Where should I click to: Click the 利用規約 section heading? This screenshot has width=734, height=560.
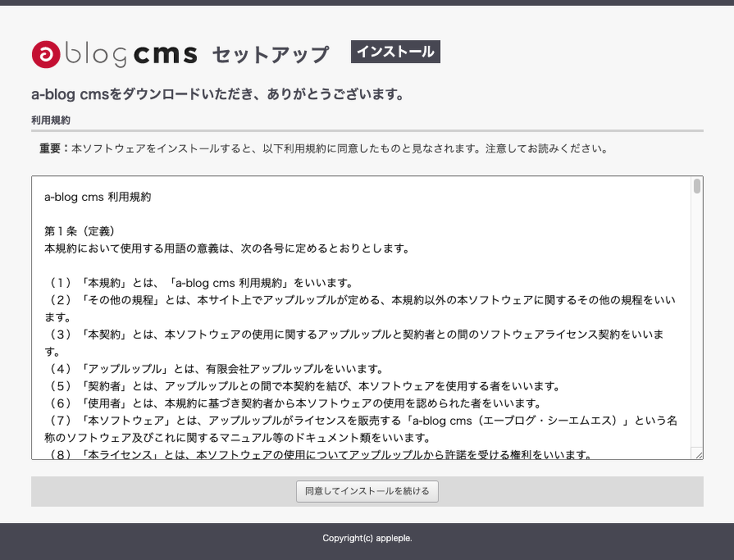pos(51,121)
